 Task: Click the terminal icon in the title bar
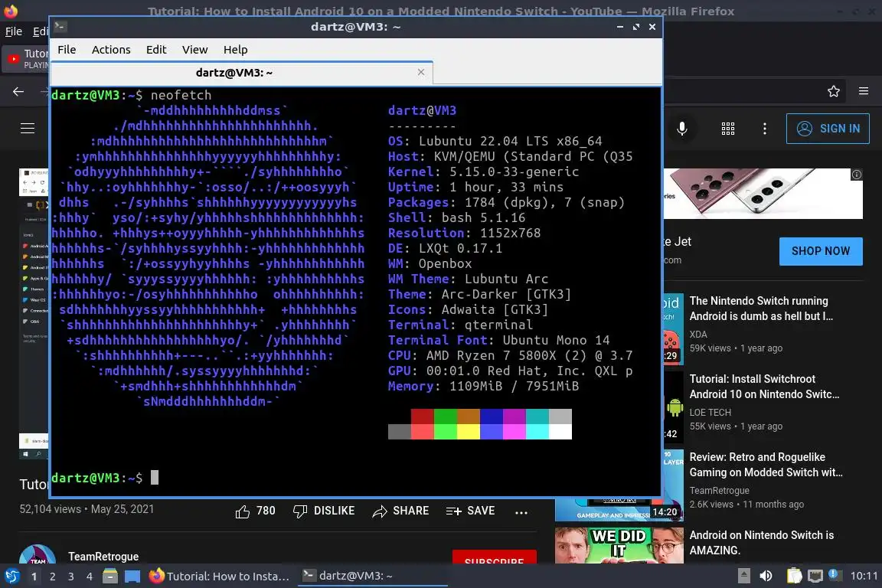click(x=60, y=27)
